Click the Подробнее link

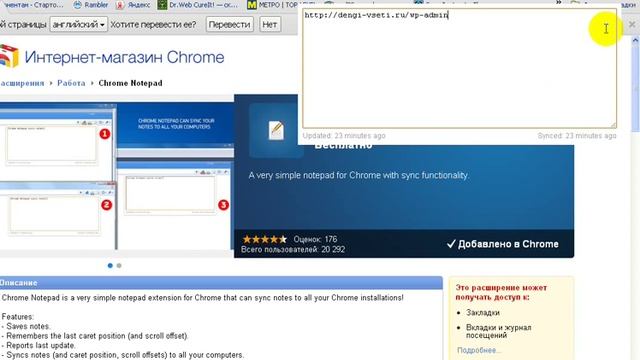pos(479,350)
